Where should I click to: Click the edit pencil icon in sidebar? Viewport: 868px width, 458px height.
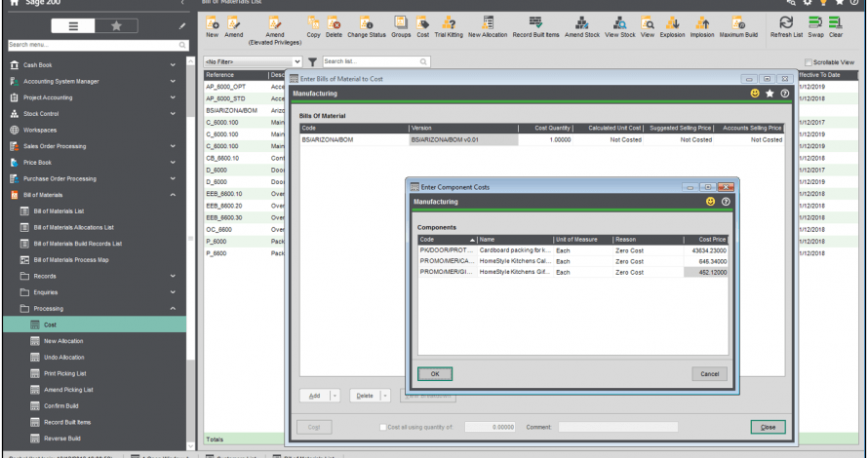click(x=182, y=26)
